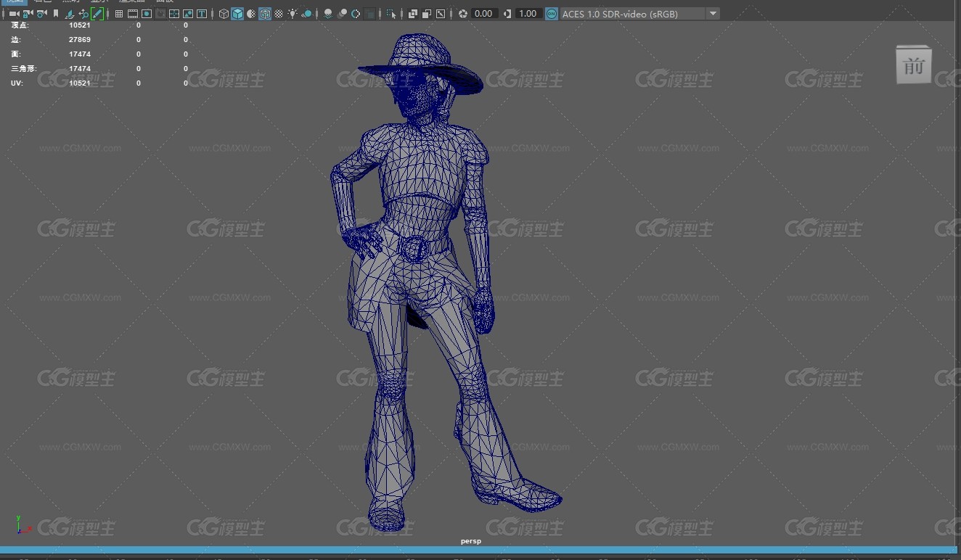Open the Grease Pencil tool

point(97,14)
